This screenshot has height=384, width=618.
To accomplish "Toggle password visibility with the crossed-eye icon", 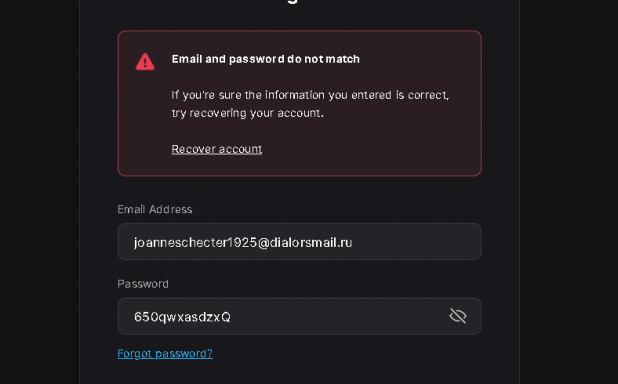I will (x=458, y=316).
